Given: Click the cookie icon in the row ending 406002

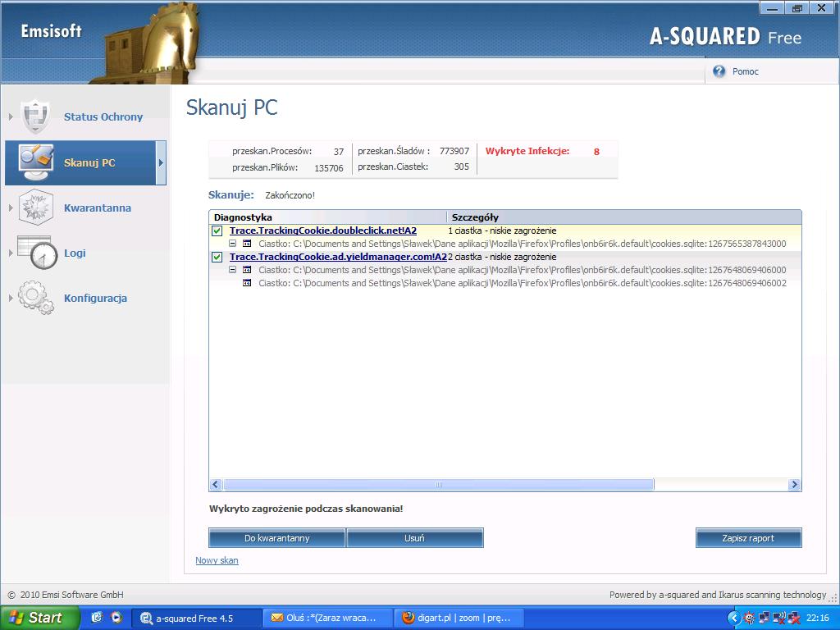Looking at the screenshot, I should (x=247, y=283).
